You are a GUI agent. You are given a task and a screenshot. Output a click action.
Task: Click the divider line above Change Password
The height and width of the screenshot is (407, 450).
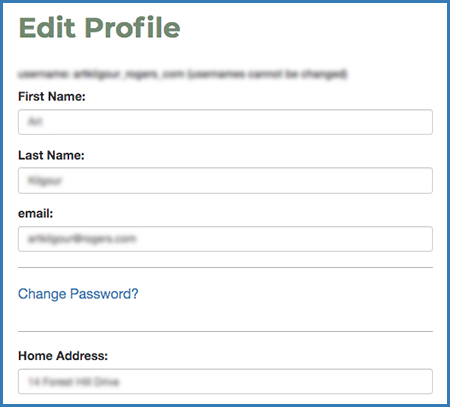225,267
